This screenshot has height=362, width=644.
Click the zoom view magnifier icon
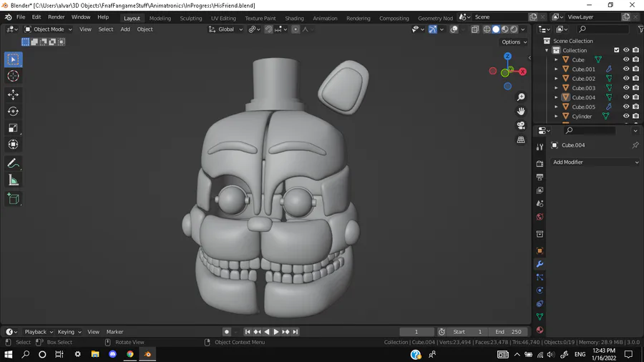[x=521, y=97]
